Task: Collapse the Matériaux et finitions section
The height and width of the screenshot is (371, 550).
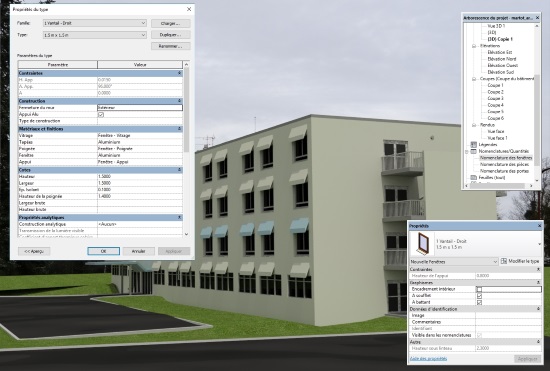Action: pos(179,129)
